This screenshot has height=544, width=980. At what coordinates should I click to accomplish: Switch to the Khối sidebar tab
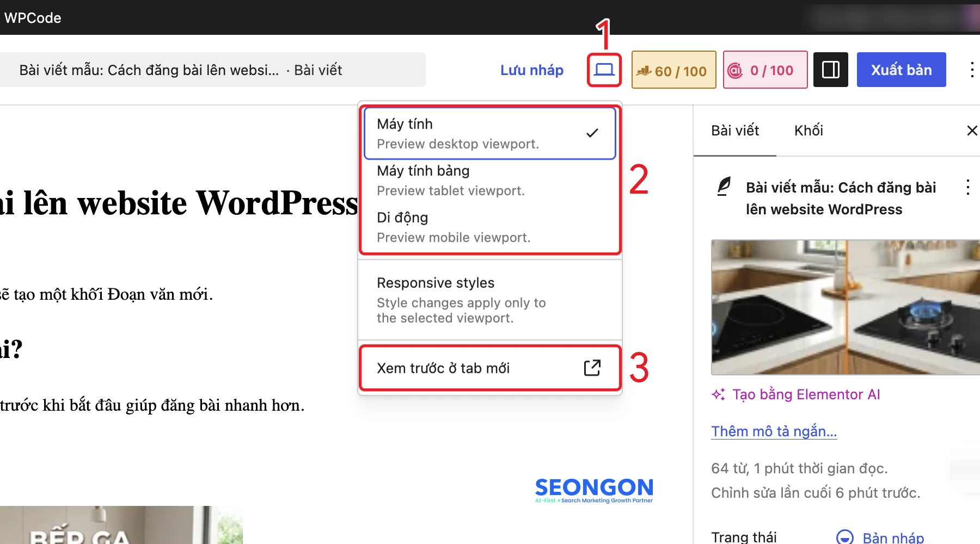pos(808,131)
